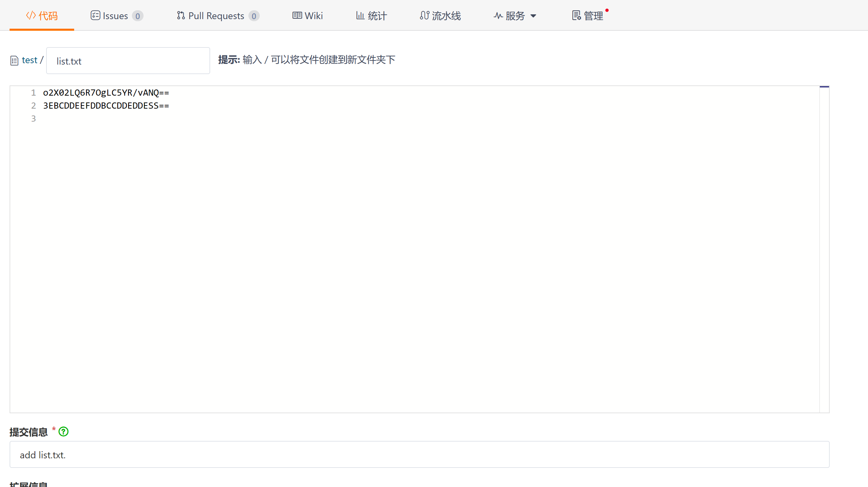The image size is (868, 487).
Task: Expand the 服务 dropdown arrow
Action: [x=533, y=16]
